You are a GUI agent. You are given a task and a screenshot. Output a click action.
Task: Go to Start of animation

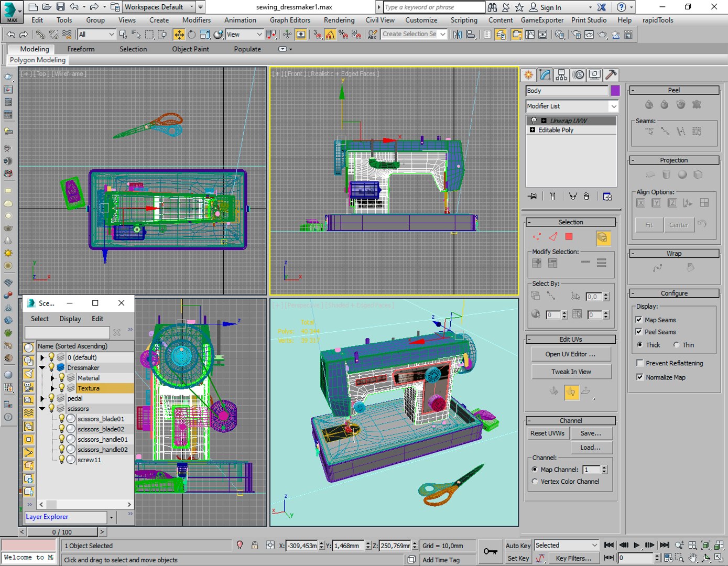pyautogui.click(x=609, y=545)
